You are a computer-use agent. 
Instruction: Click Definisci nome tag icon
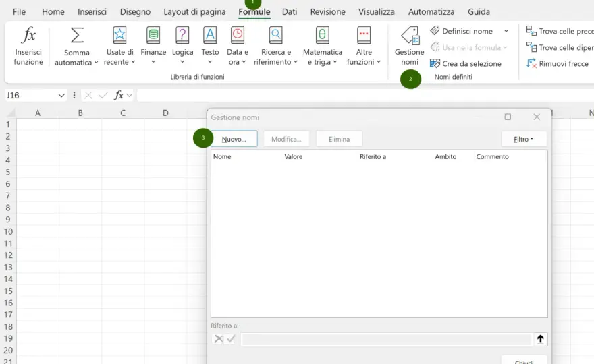coord(435,30)
